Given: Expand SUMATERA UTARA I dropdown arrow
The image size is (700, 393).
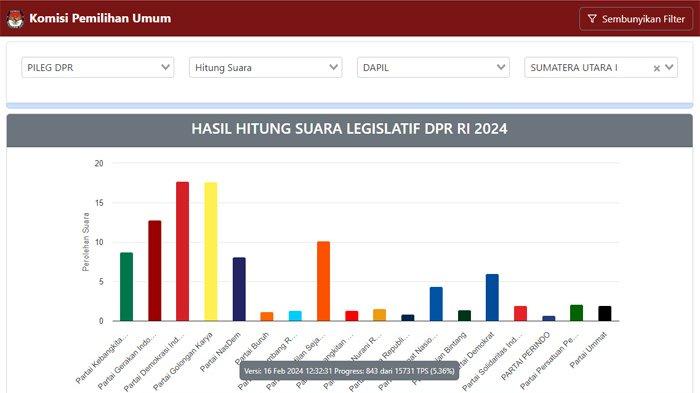Looking at the screenshot, I should tap(669, 67).
